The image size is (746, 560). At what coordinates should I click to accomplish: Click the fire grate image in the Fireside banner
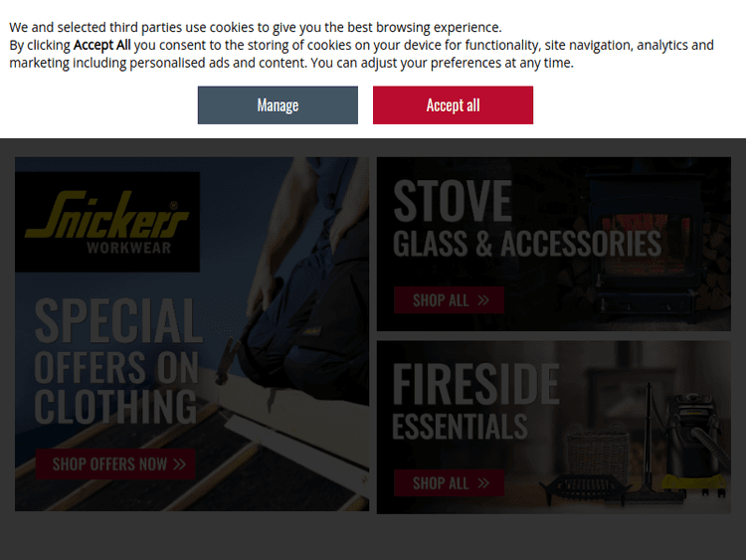[x=585, y=487]
